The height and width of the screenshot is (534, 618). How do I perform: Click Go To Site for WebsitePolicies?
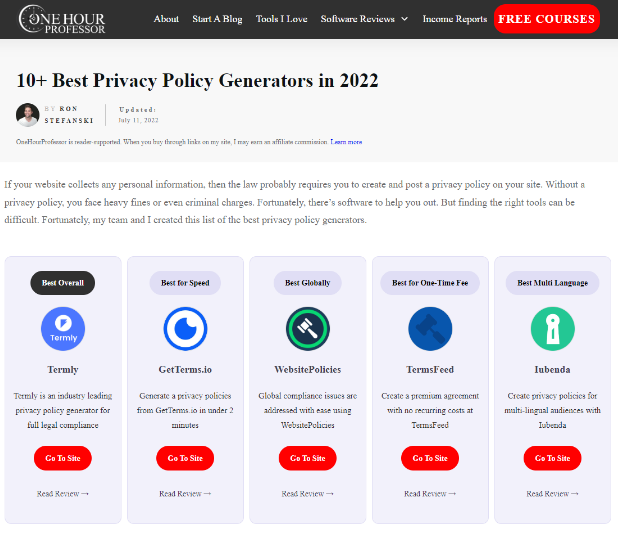(x=308, y=458)
